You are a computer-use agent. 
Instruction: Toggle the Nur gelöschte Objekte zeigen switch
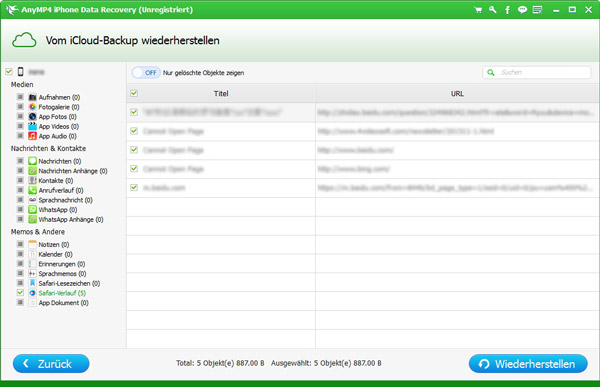[x=146, y=73]
